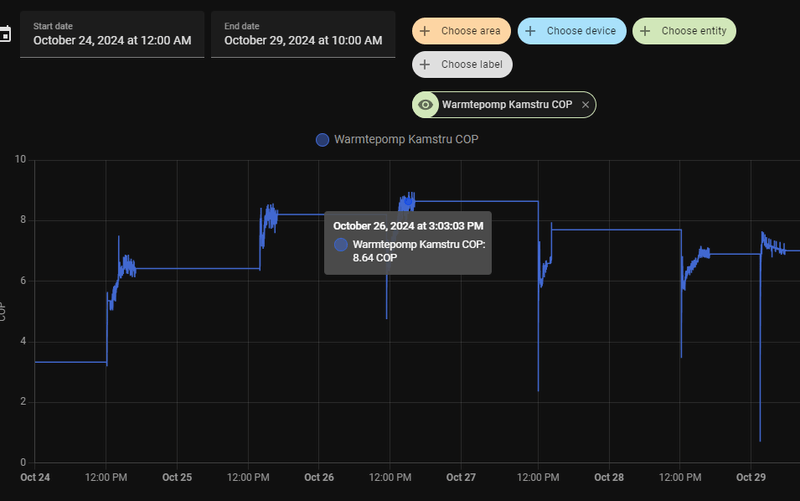Remove the Warmtepomp Kamstru COP entity chip
800x501 pixels.
coord(586,104)
